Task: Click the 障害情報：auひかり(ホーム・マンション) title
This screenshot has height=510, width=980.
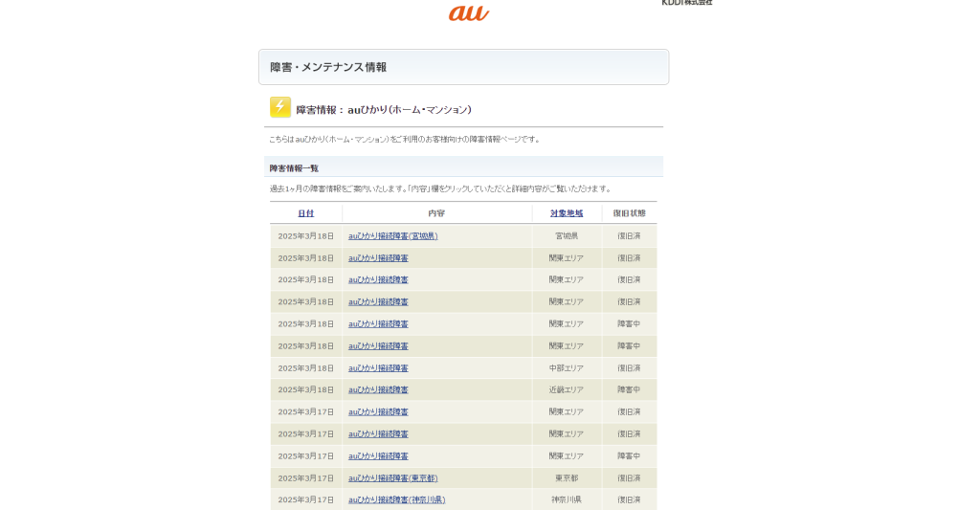Action: (x=384, y=109)
